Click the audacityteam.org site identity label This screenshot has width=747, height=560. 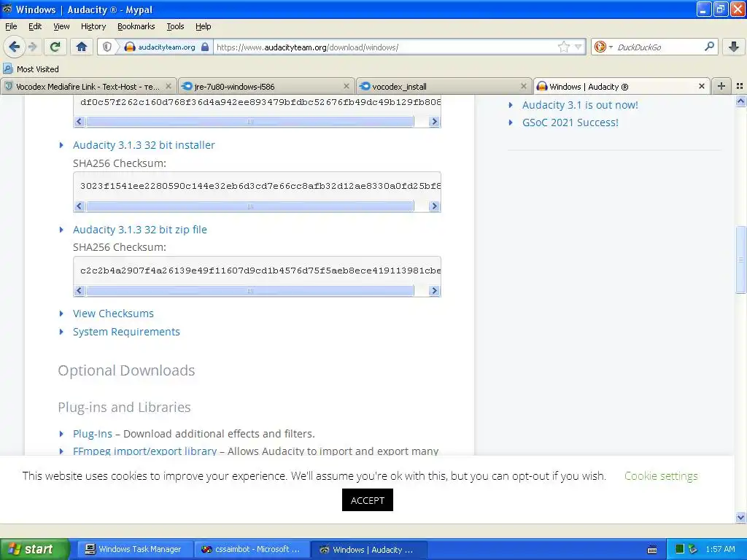tap(166, 47)
